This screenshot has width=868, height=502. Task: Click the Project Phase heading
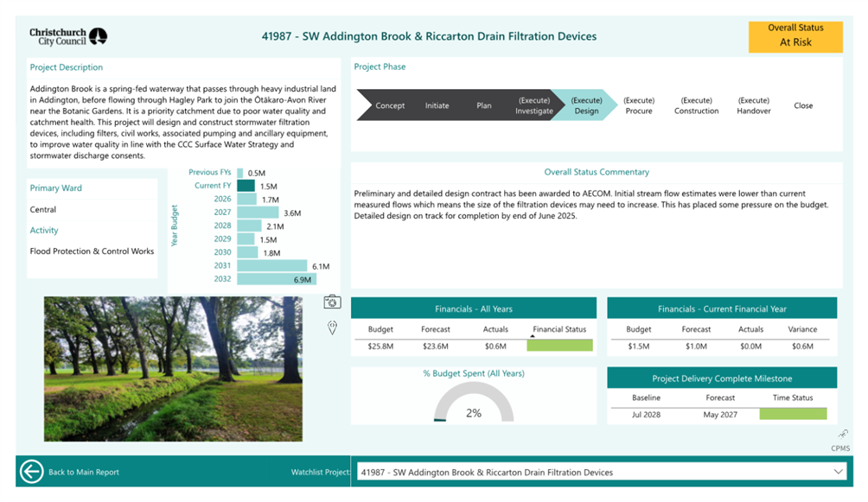tap(380, 67)
